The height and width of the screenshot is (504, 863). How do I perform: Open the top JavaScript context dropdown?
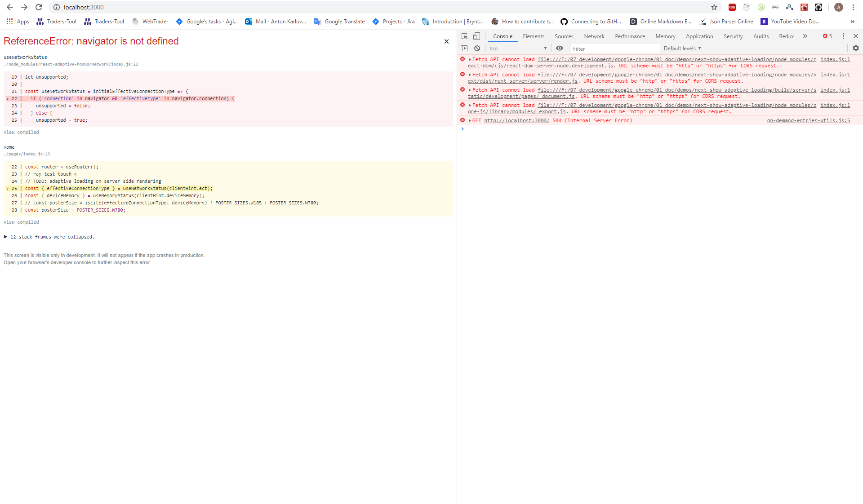click(518, 49)
